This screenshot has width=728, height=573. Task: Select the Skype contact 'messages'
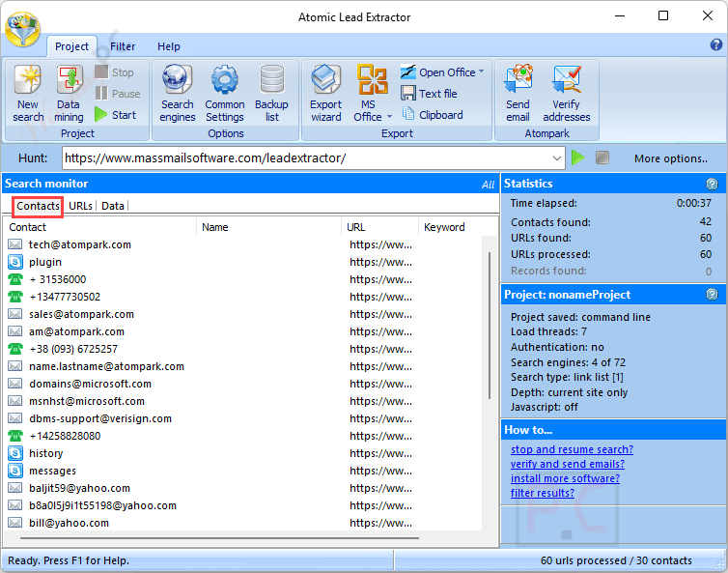click(243, 471)
